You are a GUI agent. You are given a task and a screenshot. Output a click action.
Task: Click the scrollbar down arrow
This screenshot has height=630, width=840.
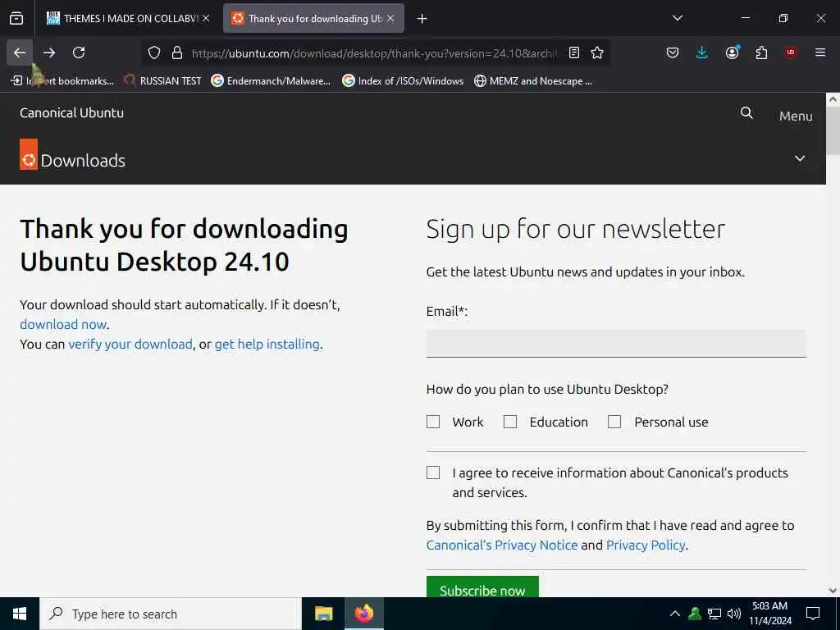pyautogui.click(x=833, y=591)
